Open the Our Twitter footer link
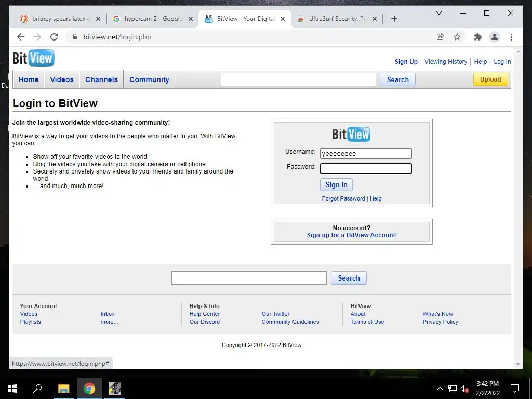 (x=275, y=314)
